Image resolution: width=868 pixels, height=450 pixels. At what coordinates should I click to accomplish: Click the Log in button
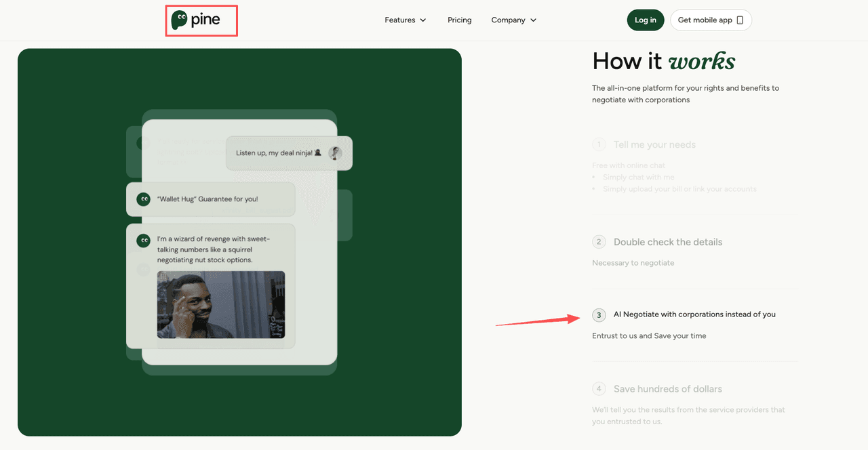[645, 20]
